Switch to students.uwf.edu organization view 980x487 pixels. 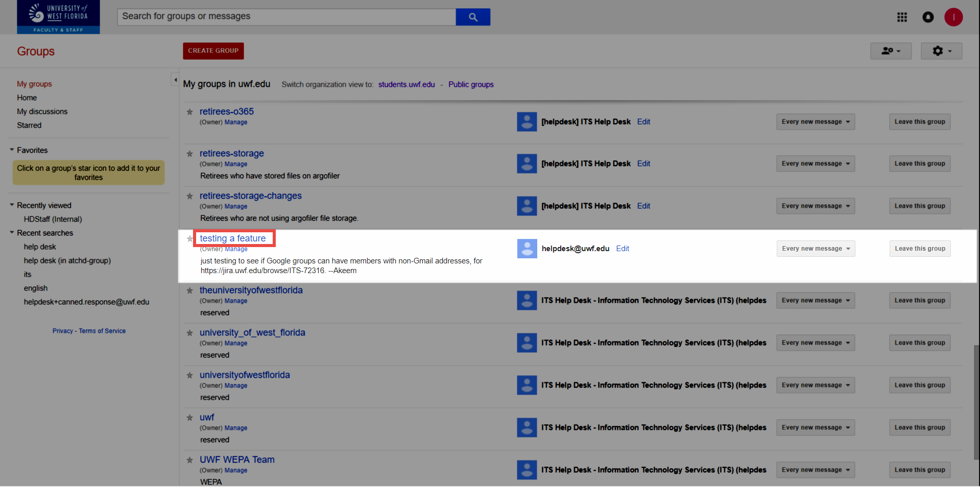pos(407,84)
